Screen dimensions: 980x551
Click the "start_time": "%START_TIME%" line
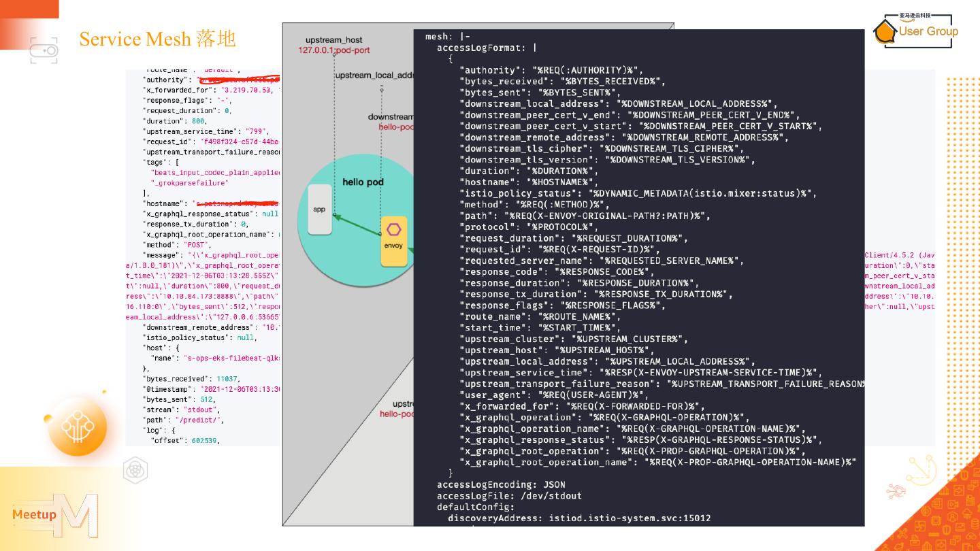(x=540, y=328)
